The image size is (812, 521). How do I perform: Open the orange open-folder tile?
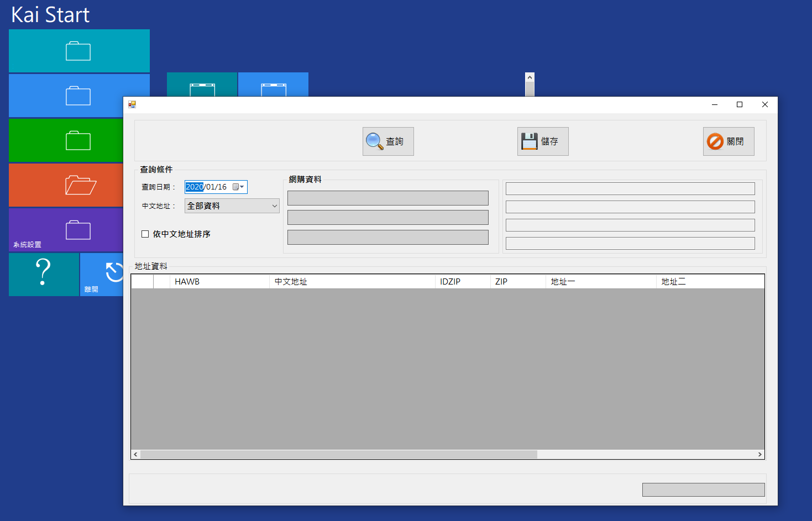66,185
